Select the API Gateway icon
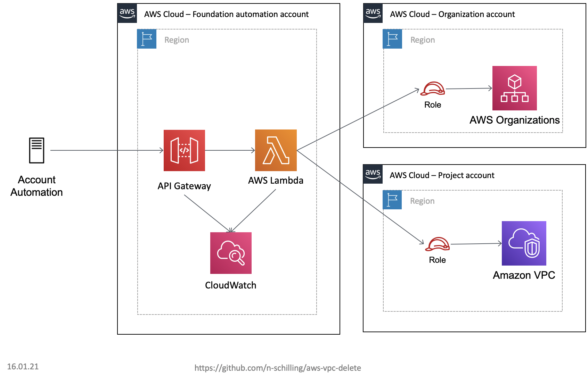Viewport: 588px width, 377px height. tap(184, 150)
